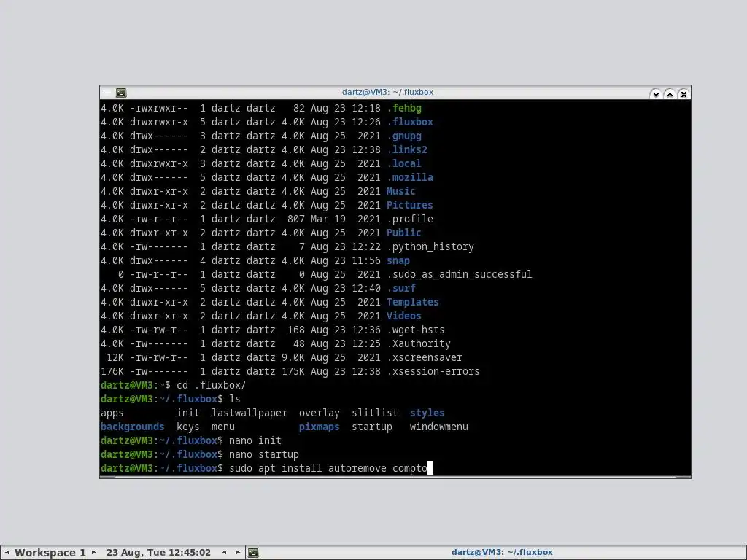Click the Music directory name
Image resolution: width=747 pixels, height=560 pixels.
click(400, 191)
